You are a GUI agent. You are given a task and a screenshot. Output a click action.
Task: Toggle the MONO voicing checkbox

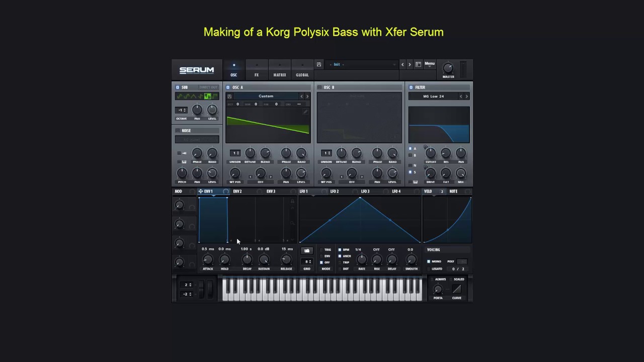[429, 261]
